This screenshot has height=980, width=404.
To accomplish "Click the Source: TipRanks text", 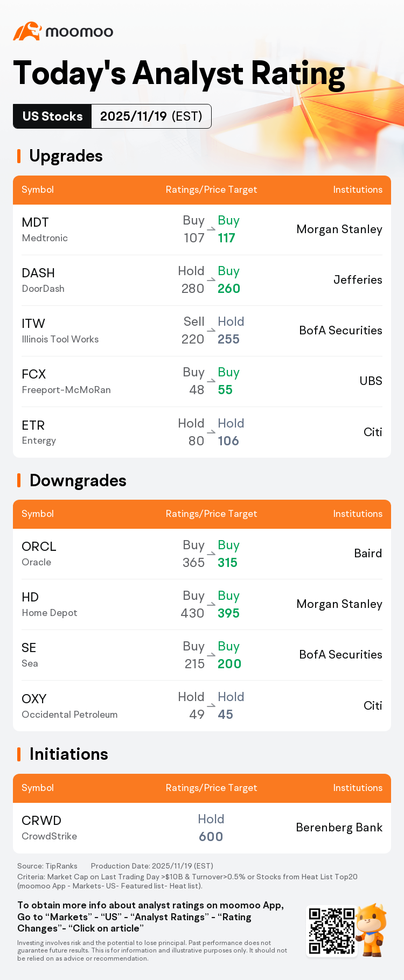I will point(47,866).
